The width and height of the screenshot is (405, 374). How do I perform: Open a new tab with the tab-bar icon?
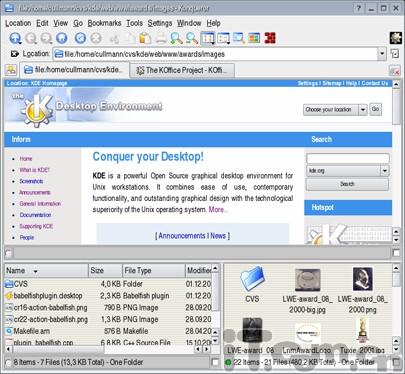pos(11,70)
